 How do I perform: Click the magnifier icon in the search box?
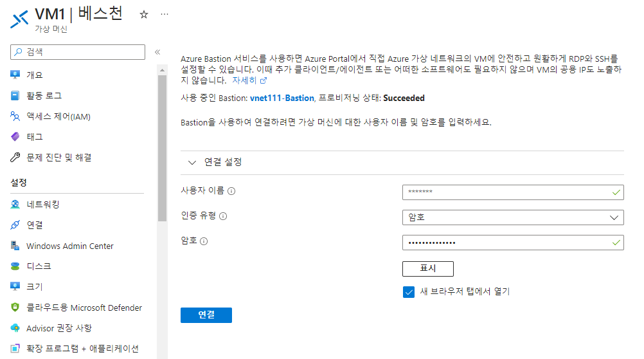point(18,52)
